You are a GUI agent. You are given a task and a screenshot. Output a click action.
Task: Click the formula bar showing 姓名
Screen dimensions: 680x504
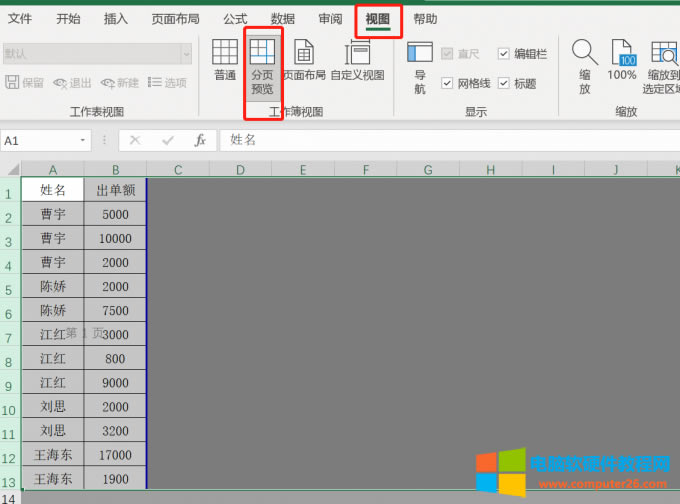pos(440,141)
